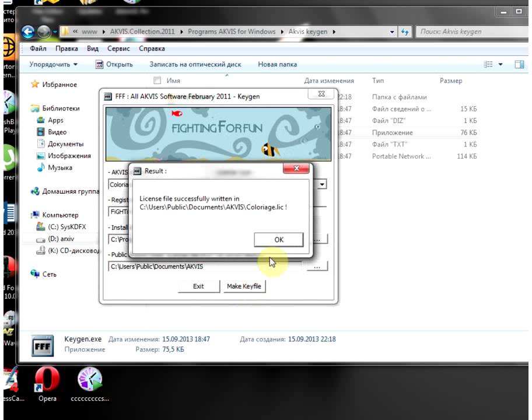Click Explorer's Forward navigation arrow
The height and width of the screenshot is (420, 532).
(x=44, y=32)
